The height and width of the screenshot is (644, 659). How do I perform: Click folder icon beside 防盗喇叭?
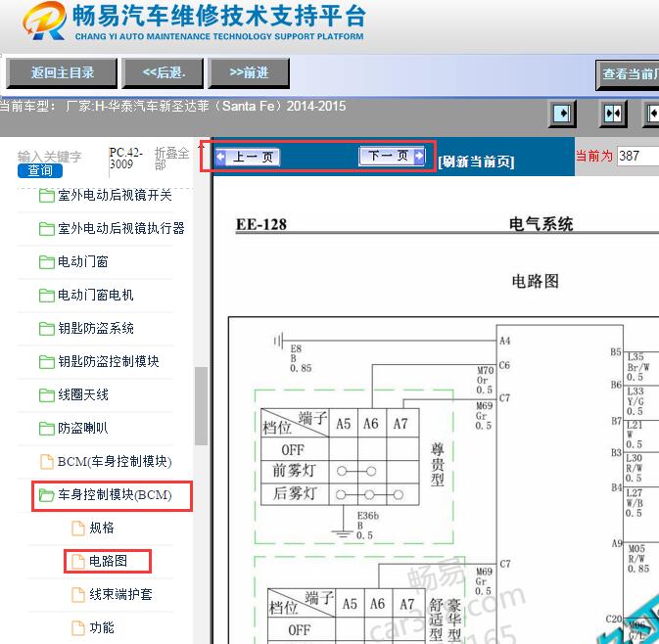click(x=47, y=429)
